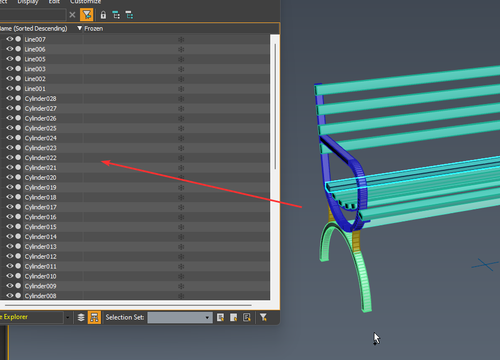Switch to sort by layer stack icon
Screen dimensions: 500x360
81,317
